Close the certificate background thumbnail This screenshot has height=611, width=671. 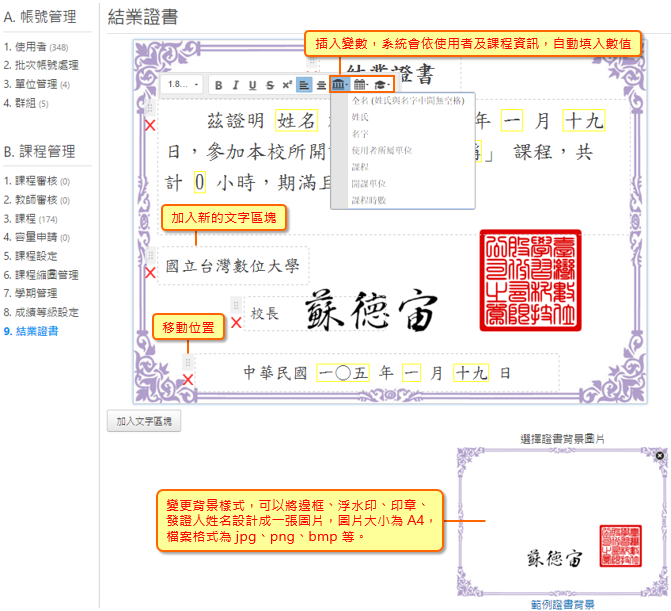point(659,456)
